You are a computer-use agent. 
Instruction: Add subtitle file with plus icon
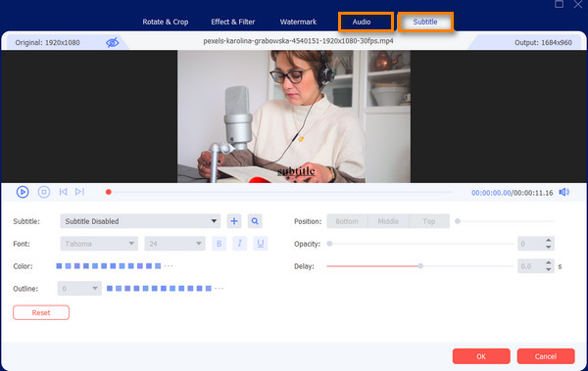[234, 221]
